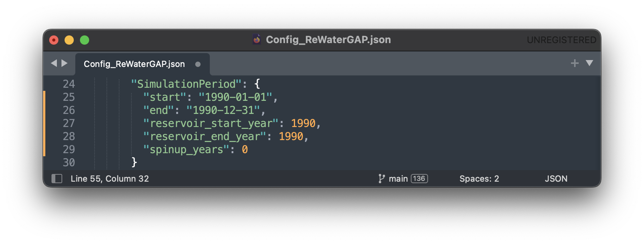Click line number 24 in gutter

click(69, 84)
